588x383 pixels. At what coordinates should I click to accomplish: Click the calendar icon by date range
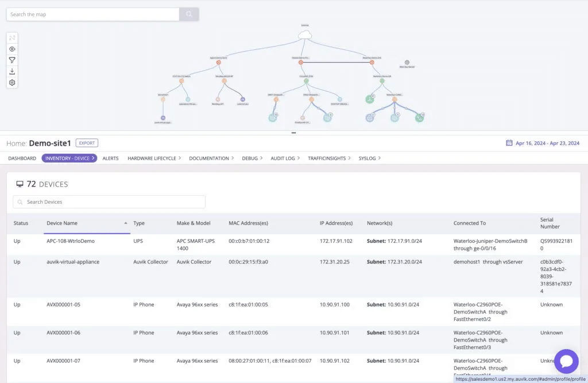coord(509,143)
